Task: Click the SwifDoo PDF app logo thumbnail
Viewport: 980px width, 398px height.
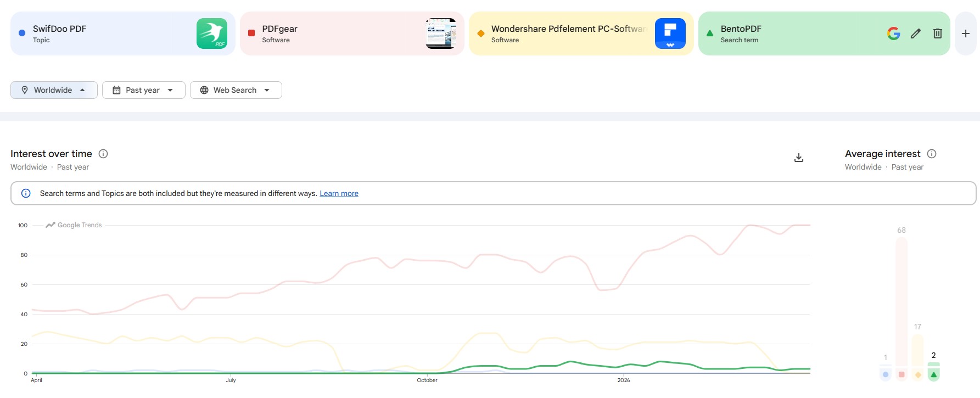Action: [212, 33]
